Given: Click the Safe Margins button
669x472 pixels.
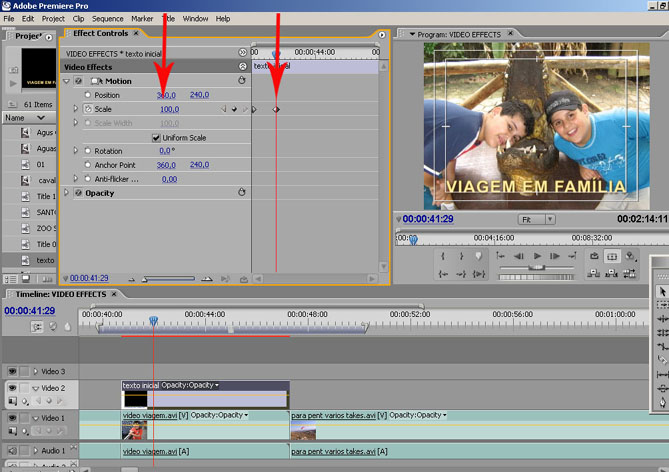Looking at the screenshot, I should 612,256.
